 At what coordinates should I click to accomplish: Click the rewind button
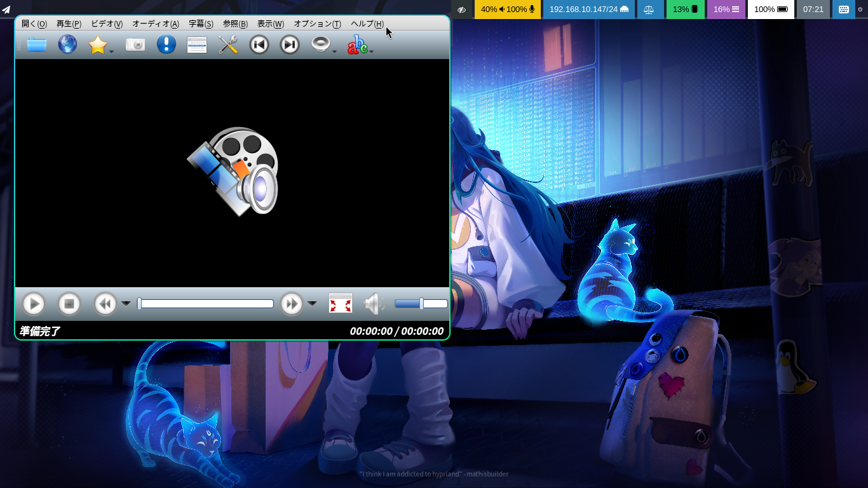pos(105,304)
